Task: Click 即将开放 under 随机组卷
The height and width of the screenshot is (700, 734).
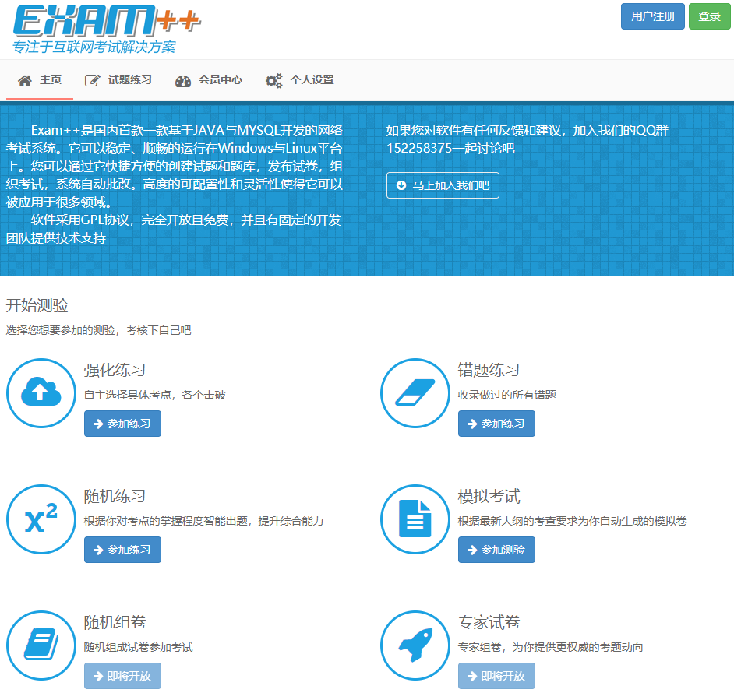Action: [122, 676]
